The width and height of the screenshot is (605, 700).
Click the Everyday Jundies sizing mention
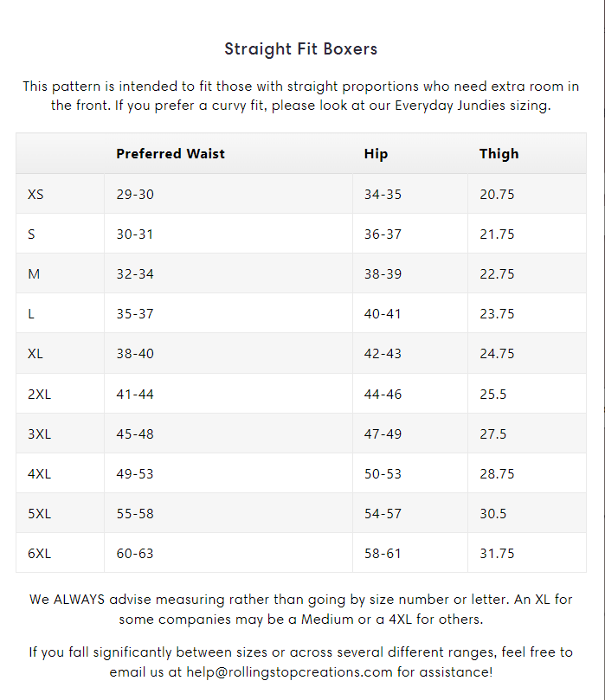pyautogui.click(x=473, y=106)
